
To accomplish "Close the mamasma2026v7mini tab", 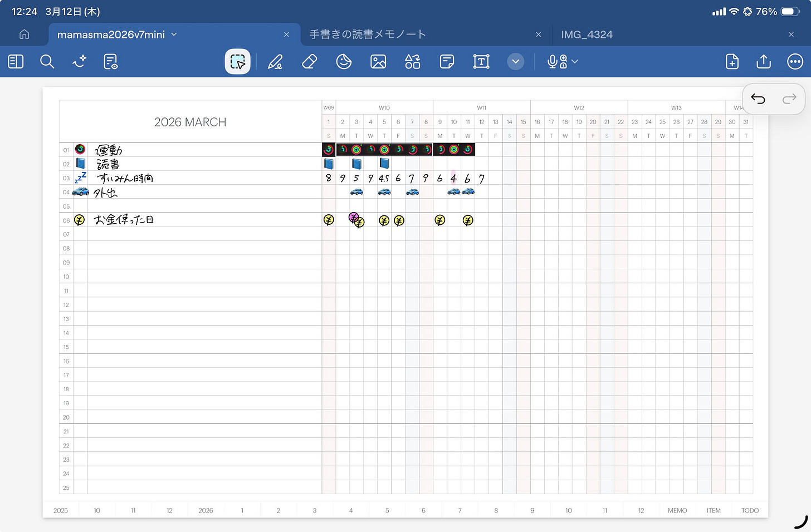I will click(286, 35).
